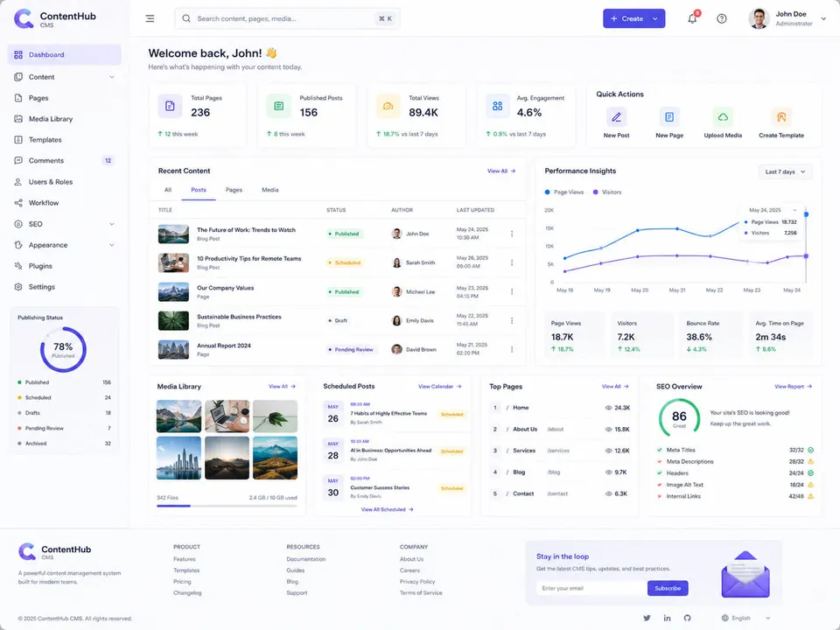This screenshot has height=630, width=840.
Task: Open the help question mark icon
Action: point(722,18)
